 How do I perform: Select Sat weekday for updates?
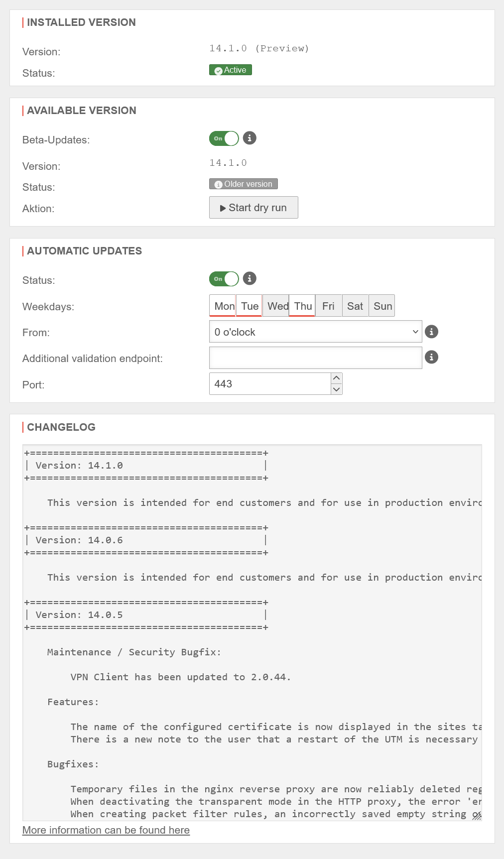[355, 306]
